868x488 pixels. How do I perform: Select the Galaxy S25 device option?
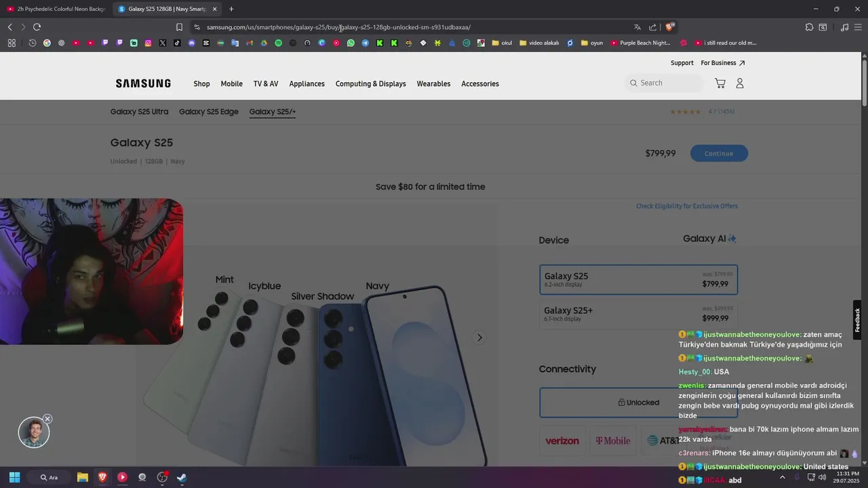638,279
